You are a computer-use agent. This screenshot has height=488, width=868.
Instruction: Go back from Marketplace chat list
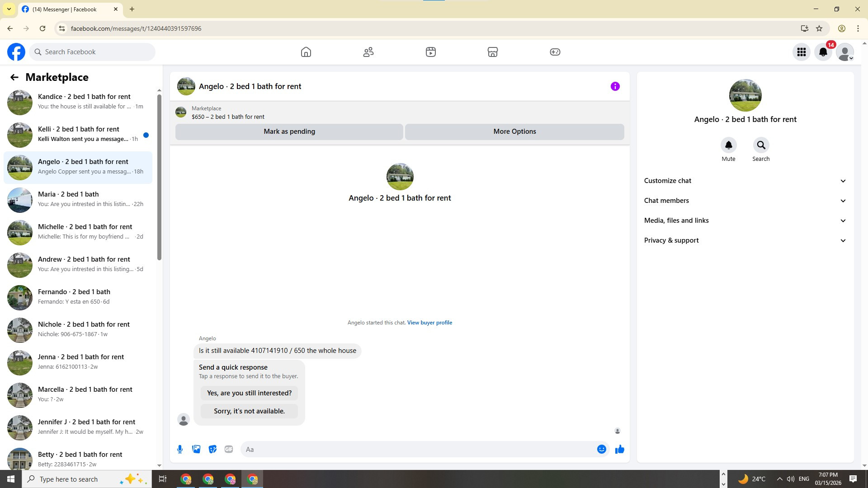tap(14, 77)
